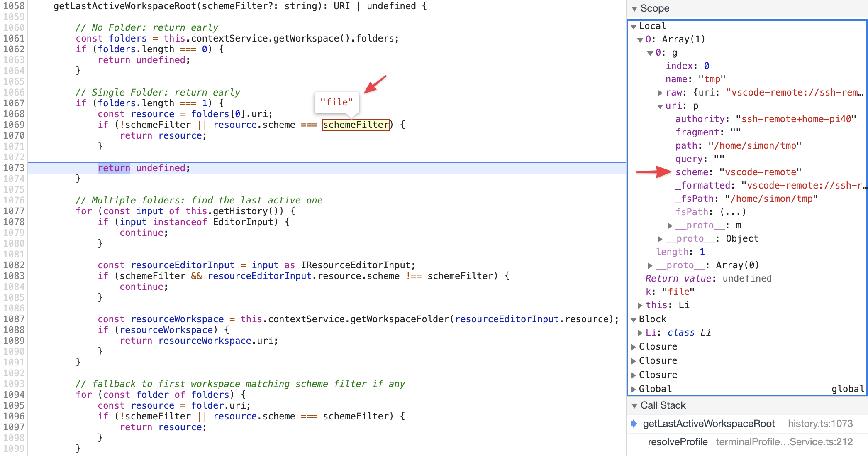Click line number 1069 to set a breakpoint
This screenshot has width=868, height=456.
[14, 125]
